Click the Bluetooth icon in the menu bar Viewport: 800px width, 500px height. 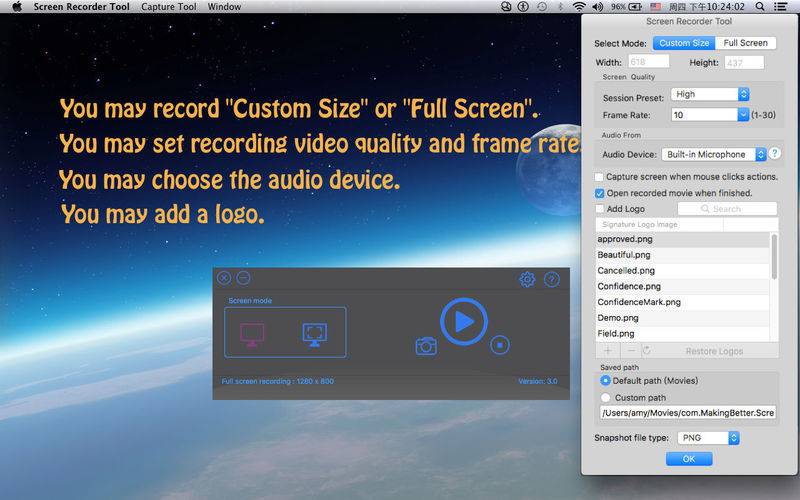560,7
